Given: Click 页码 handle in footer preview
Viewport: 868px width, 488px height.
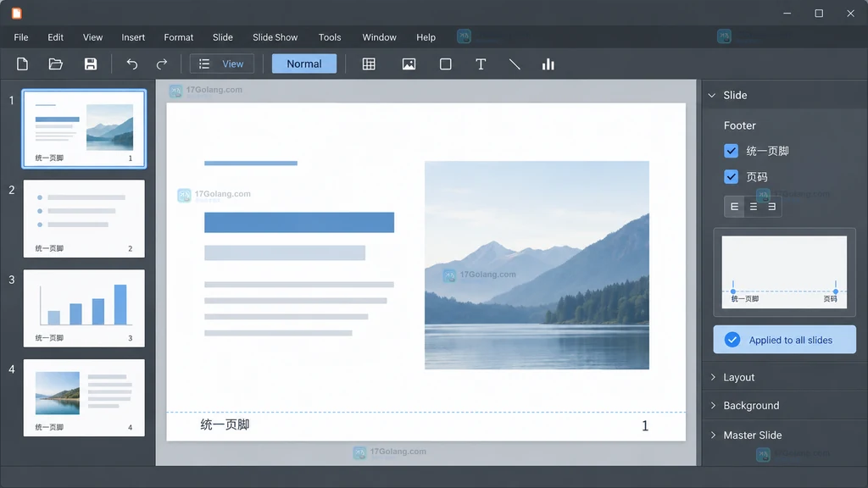Looking at the screenshot, I should pyautogui.click(x=835, y=291).
